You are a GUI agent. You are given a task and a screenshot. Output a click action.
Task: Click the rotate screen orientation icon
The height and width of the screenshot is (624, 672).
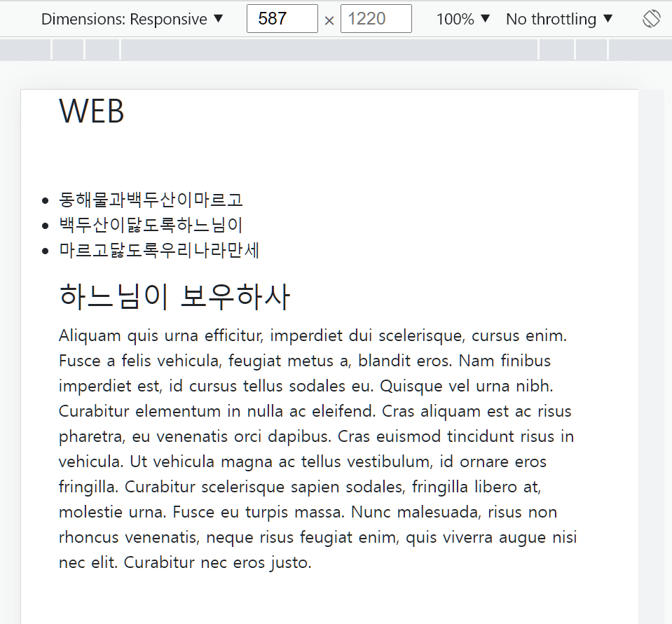pos(651,19)
